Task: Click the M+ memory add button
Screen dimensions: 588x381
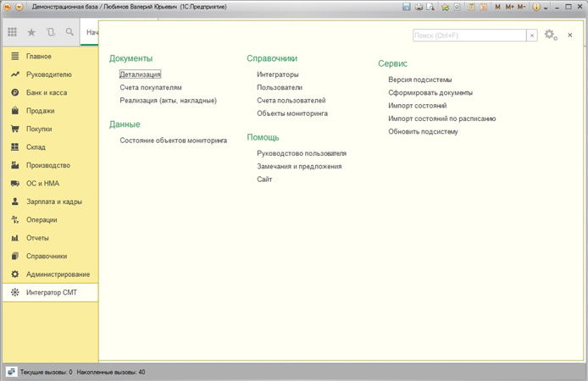Action: (509, 7)
